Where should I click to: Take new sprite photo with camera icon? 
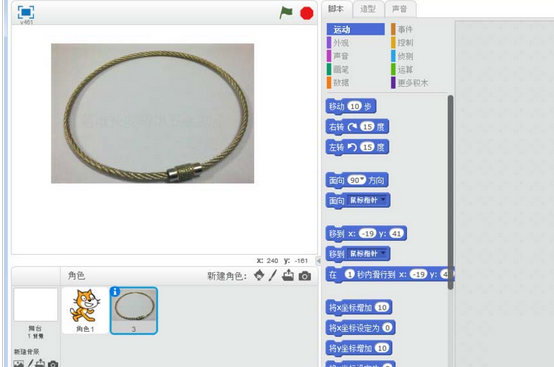(305, 276)
